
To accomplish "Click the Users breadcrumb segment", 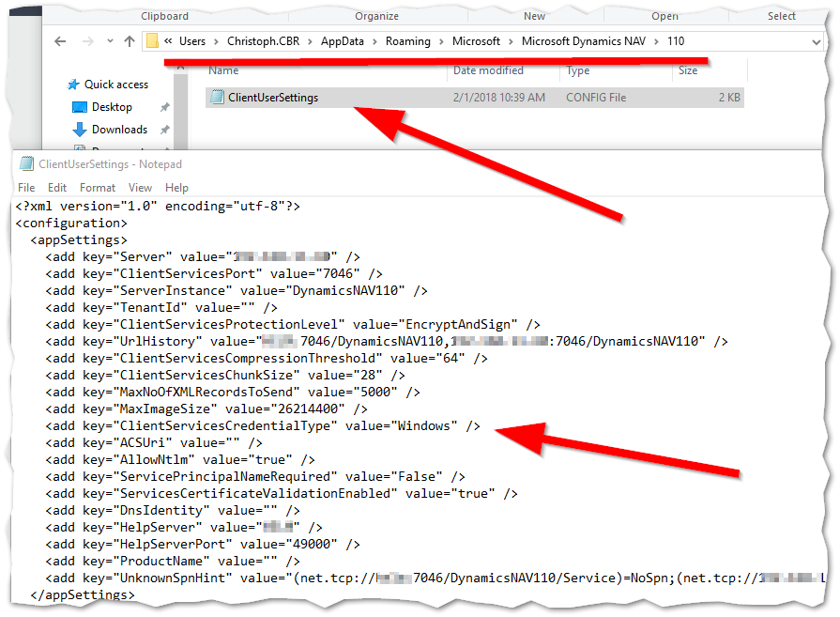I will click(191, 41).
